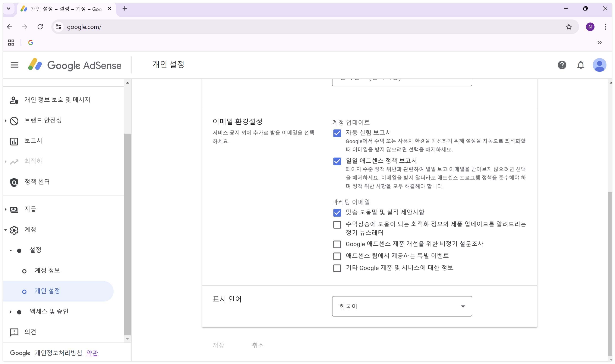615x364 pixels.
Task: Expand the 브랜드 안전성 sidebar section
Action: click(6, 120)
